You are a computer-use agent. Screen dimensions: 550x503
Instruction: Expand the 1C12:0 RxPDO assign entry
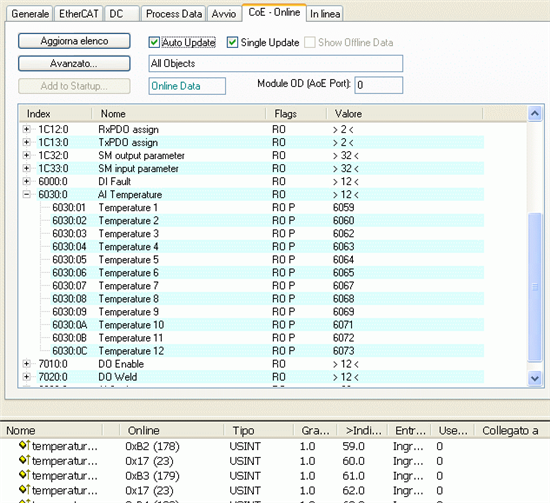pos(26,129)
